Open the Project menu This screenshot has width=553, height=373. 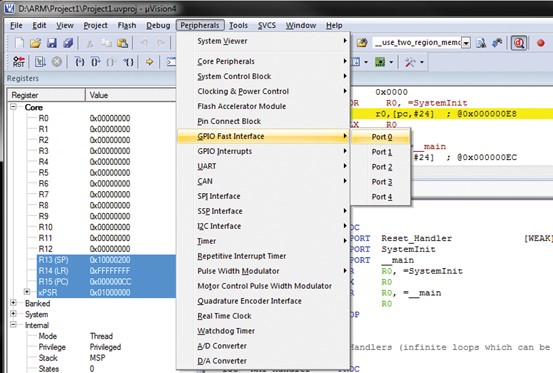(x=96, y=25)
